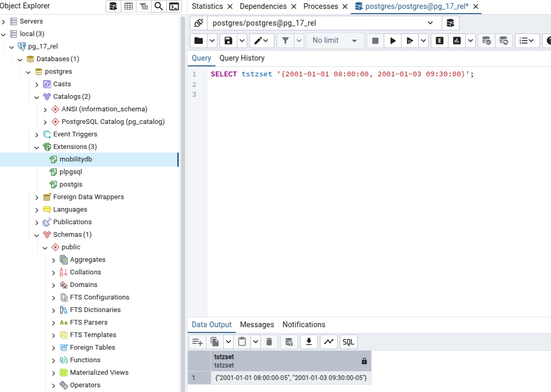View the generated SQL via the SQL icon

tap(348, 341)
